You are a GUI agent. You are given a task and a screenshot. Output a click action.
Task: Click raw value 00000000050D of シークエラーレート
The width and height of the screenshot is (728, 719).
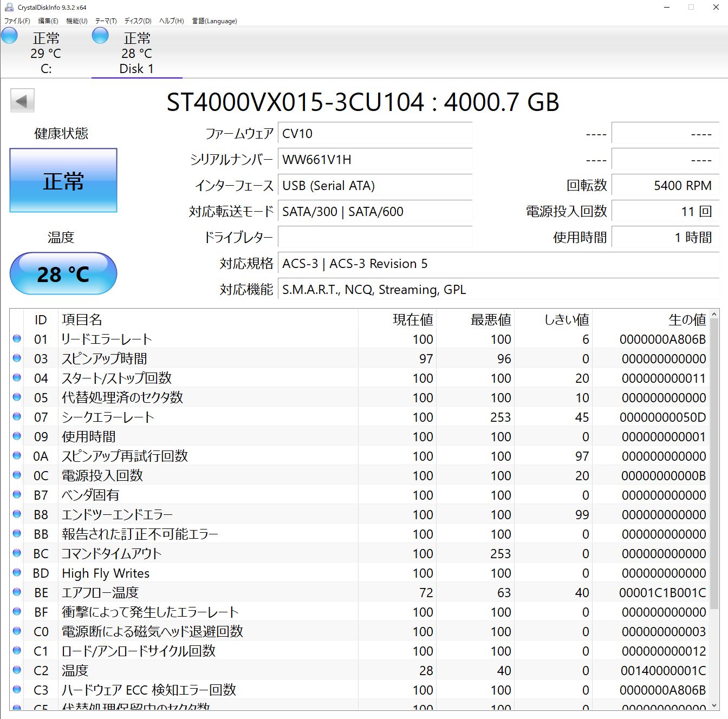[x=662, y=417]
